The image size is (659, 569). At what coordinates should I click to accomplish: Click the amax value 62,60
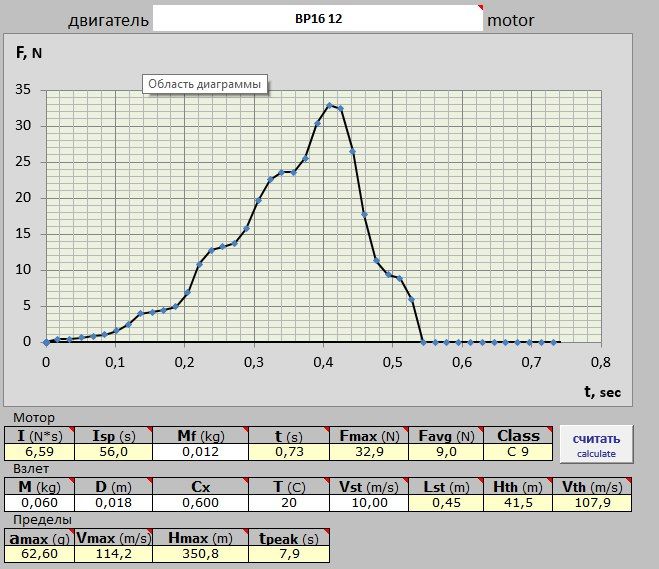coord(40,554)
